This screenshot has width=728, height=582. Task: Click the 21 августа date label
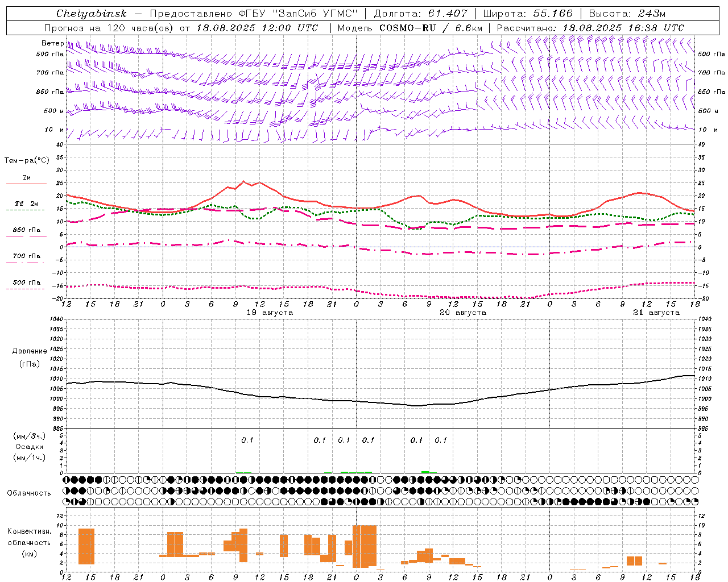pos(656,313)
